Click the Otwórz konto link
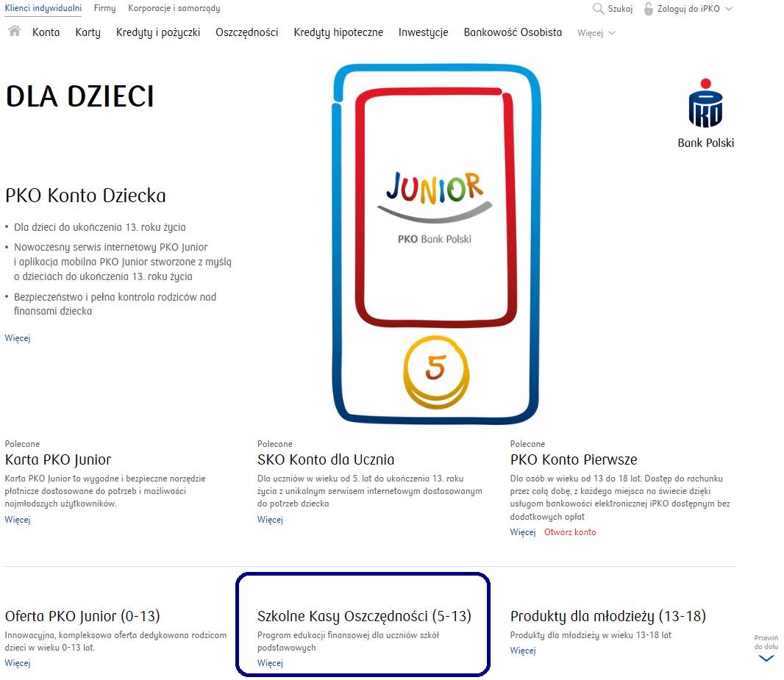Viewport: 784px width, 680px height. coord(570,532)
